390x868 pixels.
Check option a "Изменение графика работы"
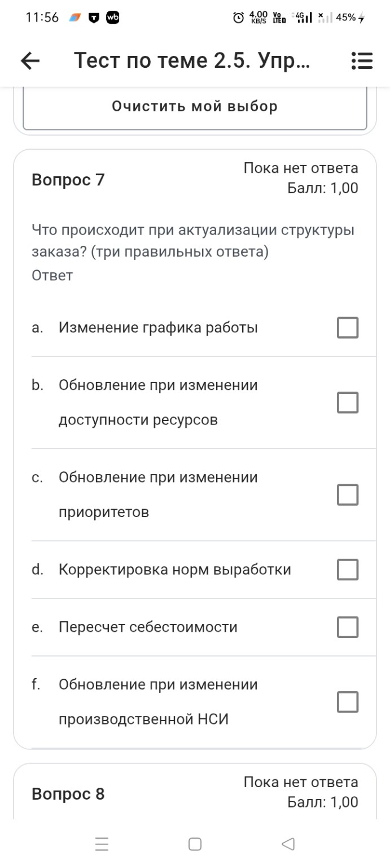pos(349,327)
